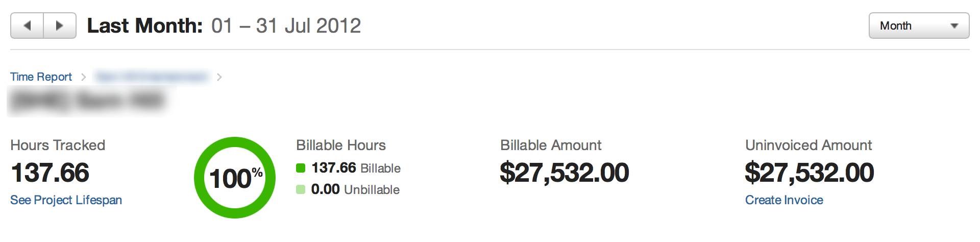Open the Month period dropdown
Screen dimensions: 980x242
click(919, 26)
